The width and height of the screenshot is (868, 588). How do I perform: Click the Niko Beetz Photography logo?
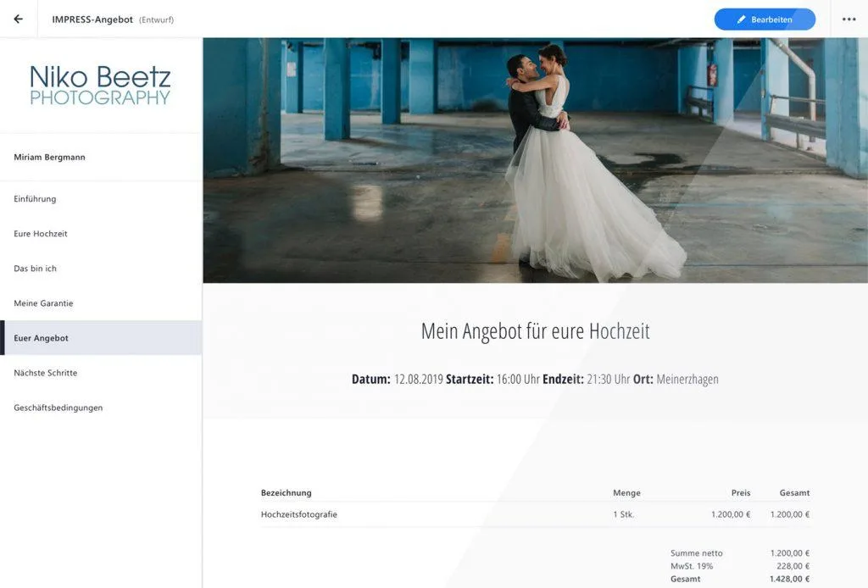point(100,85)
